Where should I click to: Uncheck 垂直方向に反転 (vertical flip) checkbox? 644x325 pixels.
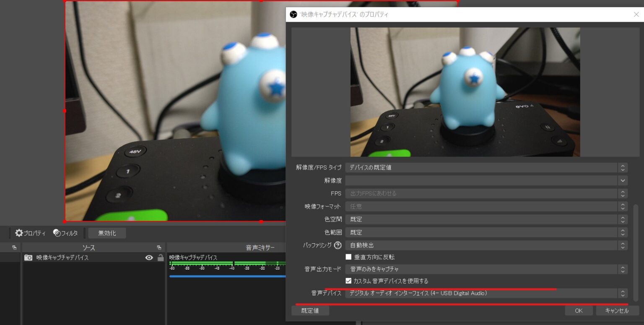pyautogui.click(x=348, y=257)
